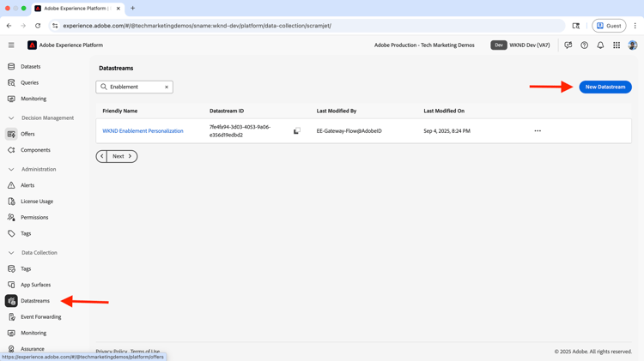Viewport: 644px width, 361px height.
Task: Open Tags under Administration
Action: (x=26, y=233)
